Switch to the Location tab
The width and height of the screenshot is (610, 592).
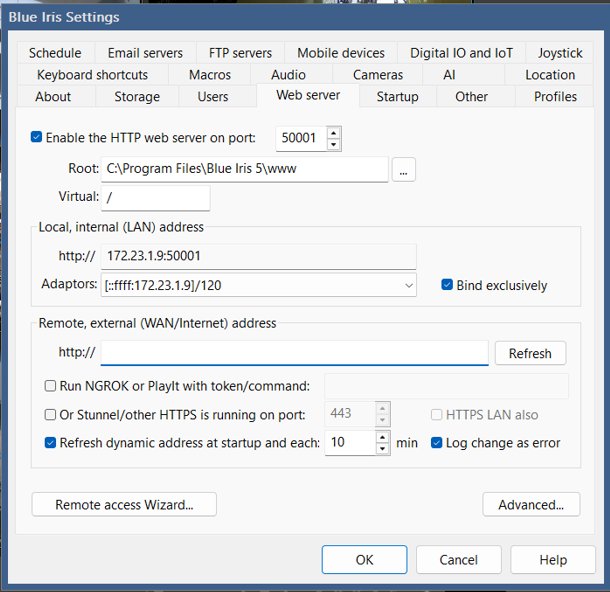[x=550, y=74]
